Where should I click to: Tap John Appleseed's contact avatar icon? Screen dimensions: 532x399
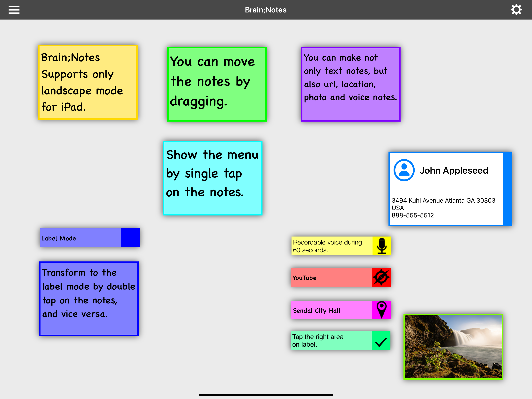click(x=404, y=170)
